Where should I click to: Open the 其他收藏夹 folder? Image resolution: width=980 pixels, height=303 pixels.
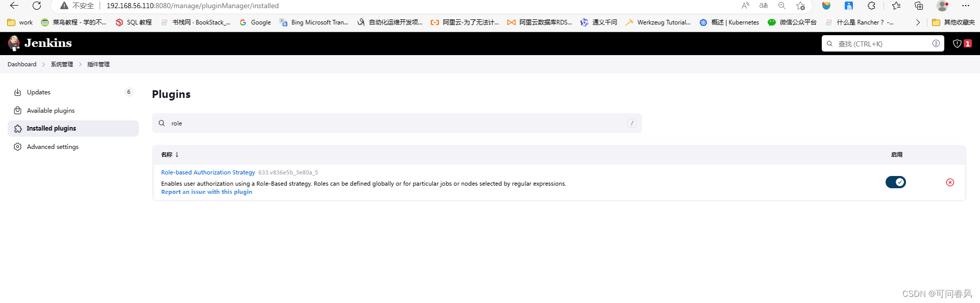pos(953,22)
